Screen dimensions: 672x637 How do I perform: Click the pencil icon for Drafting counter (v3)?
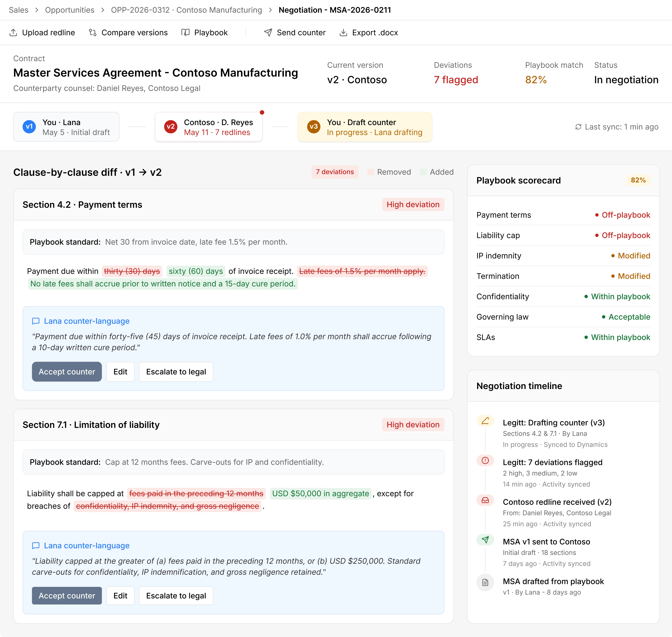coord(485,421)
